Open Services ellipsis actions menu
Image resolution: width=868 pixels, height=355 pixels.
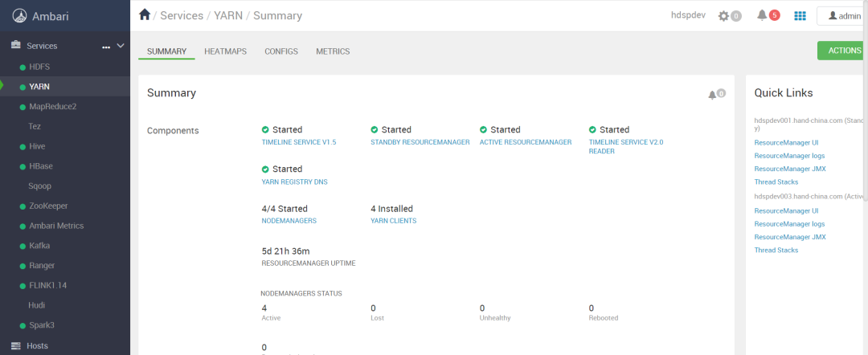[105, 47]
